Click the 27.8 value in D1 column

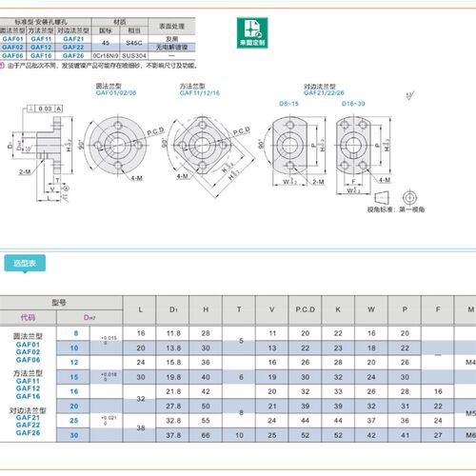[x=173, y=407]
